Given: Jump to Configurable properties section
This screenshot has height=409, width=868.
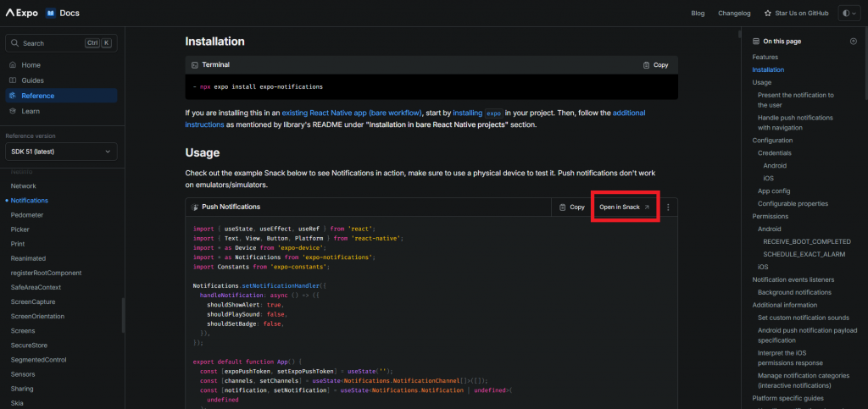Looking at the screenshot, I should (793, 203).
